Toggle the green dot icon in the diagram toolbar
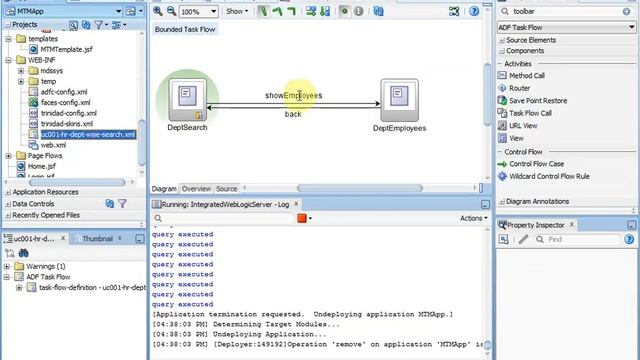 pos(344,11)
